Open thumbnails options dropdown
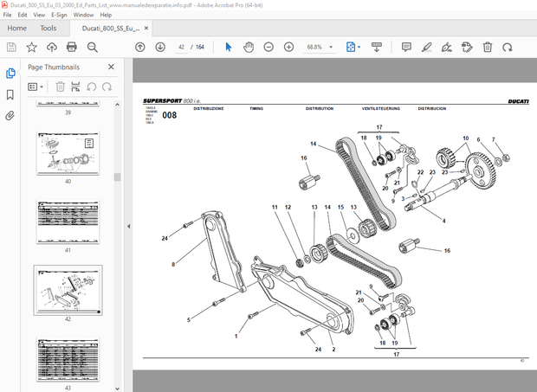 pos(36,87)
